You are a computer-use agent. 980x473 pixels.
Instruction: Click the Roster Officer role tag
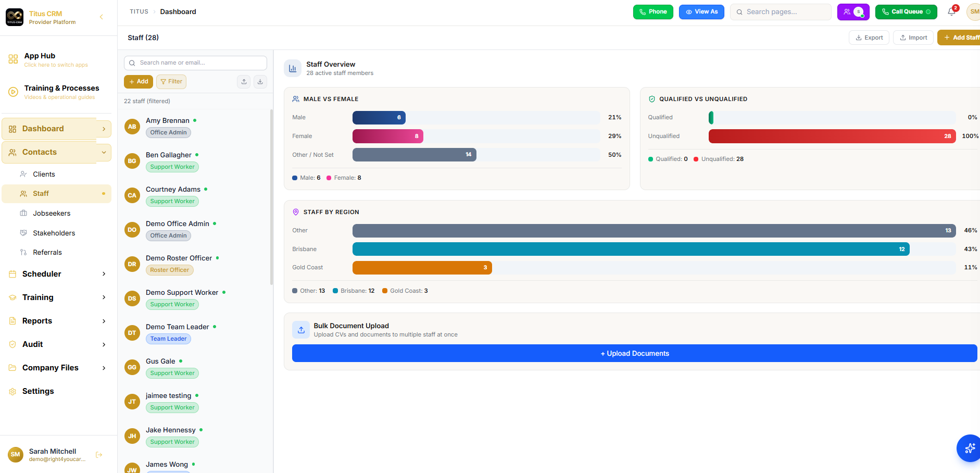tap(170, 270)
